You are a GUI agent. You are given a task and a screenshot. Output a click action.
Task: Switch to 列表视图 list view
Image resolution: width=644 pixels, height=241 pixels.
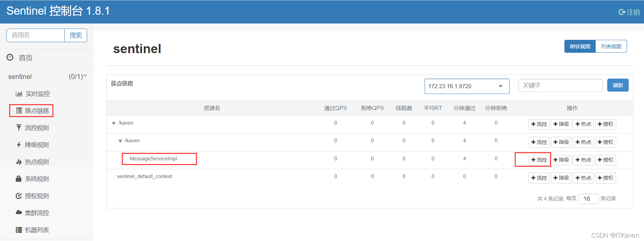tap(611, 46)
